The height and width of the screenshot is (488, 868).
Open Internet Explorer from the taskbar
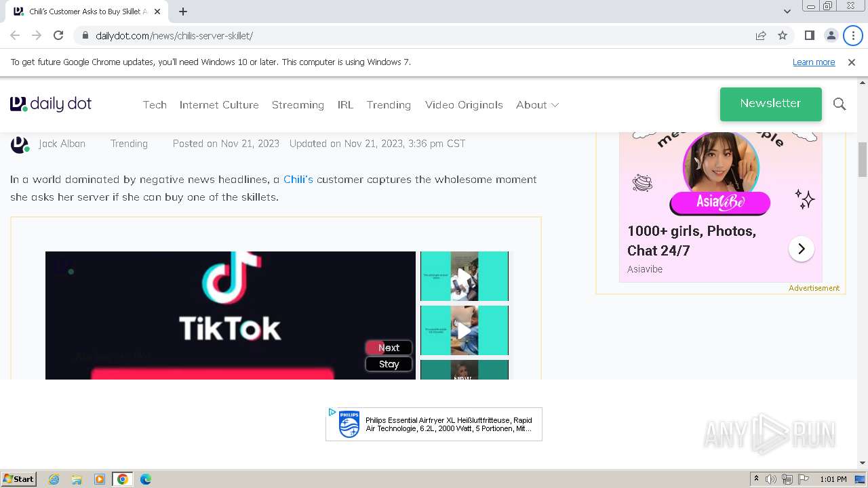click(54, 479)
